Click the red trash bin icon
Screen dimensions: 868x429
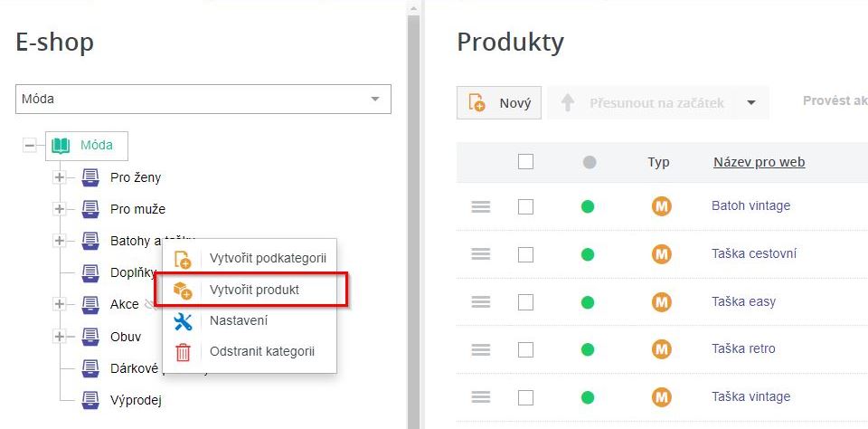(183, 352)
